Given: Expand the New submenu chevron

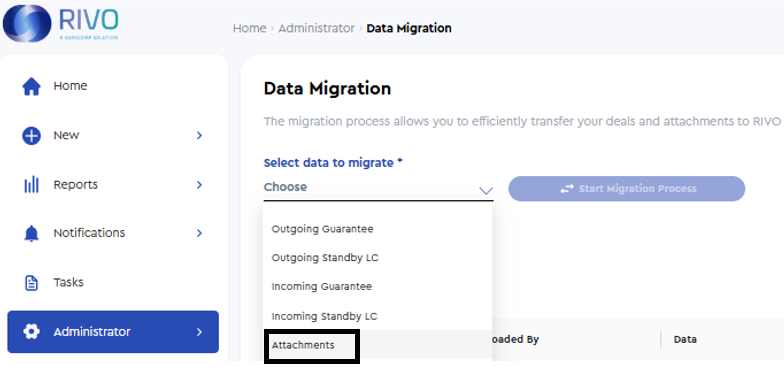Looking at the screenshot, I should [200, 136].
